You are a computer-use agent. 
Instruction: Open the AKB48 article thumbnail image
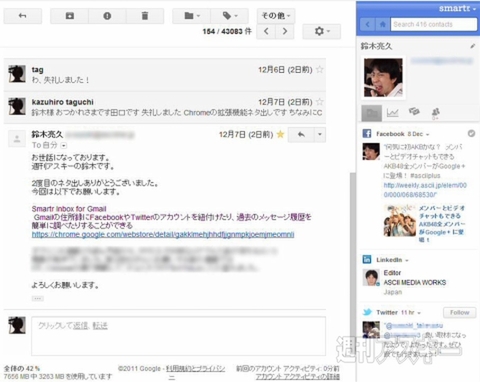[399, 220]
